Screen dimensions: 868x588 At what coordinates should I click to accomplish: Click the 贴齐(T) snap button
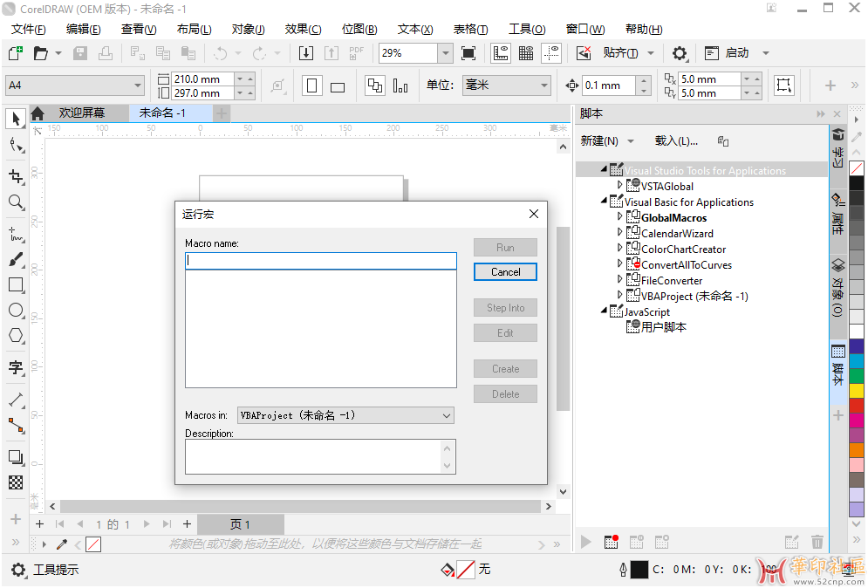pyautogui.click(x=620, y=53)
